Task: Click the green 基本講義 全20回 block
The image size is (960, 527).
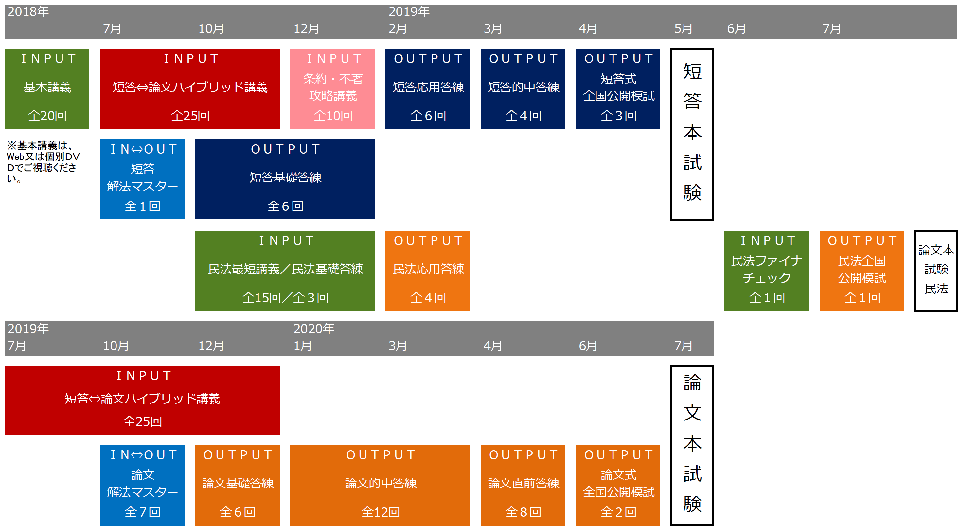Action: pyautogui.click(x=47, y=88)
